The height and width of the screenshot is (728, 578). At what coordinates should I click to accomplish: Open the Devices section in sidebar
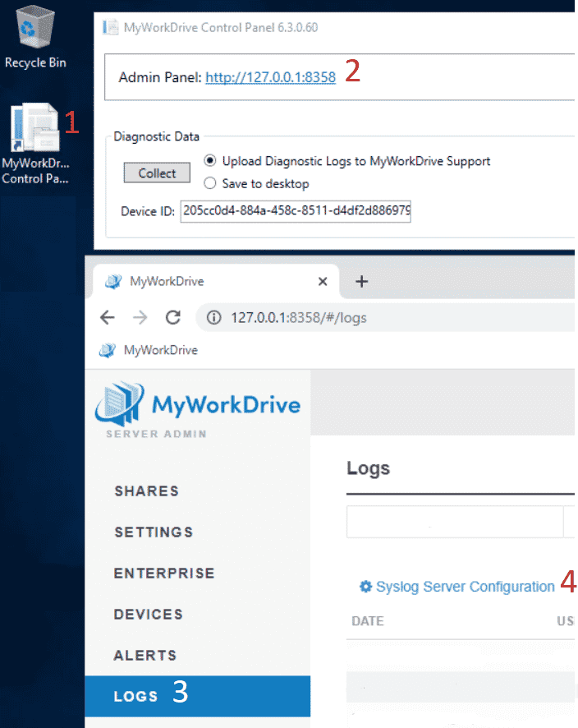[149, 615]
